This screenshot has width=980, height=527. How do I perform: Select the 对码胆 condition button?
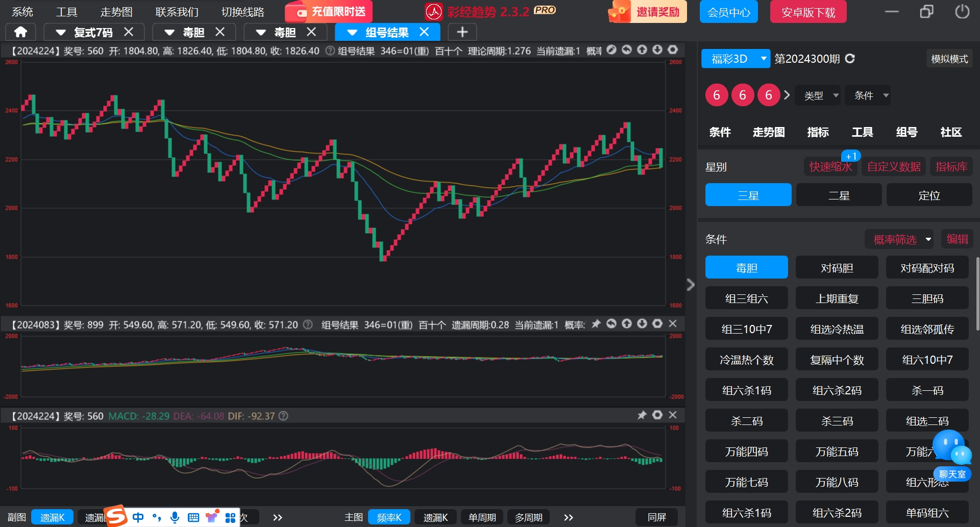[x=837, y=267]
